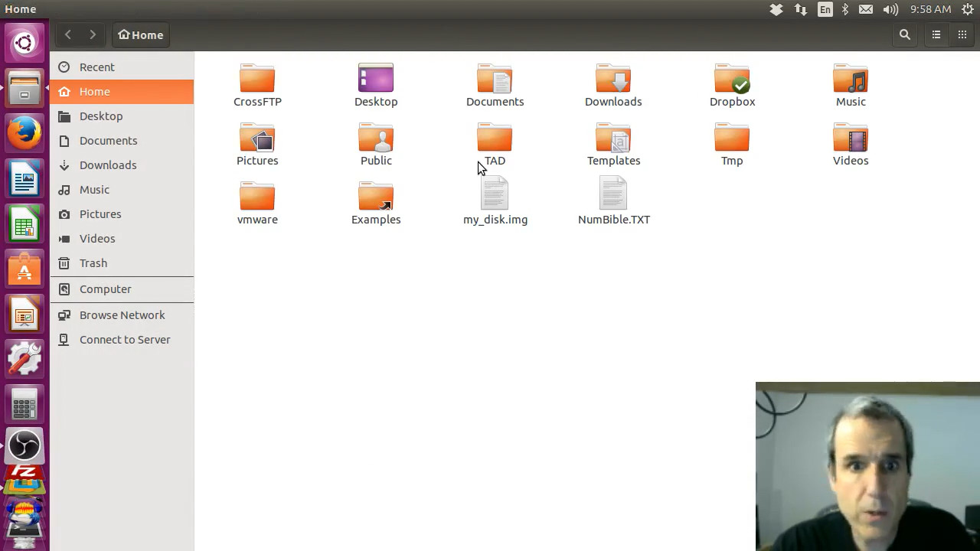Select the Downloads folder in the file grid
The width and height of the screenshot is (980, 551).
pyautogui.click(x=613, y=85)
